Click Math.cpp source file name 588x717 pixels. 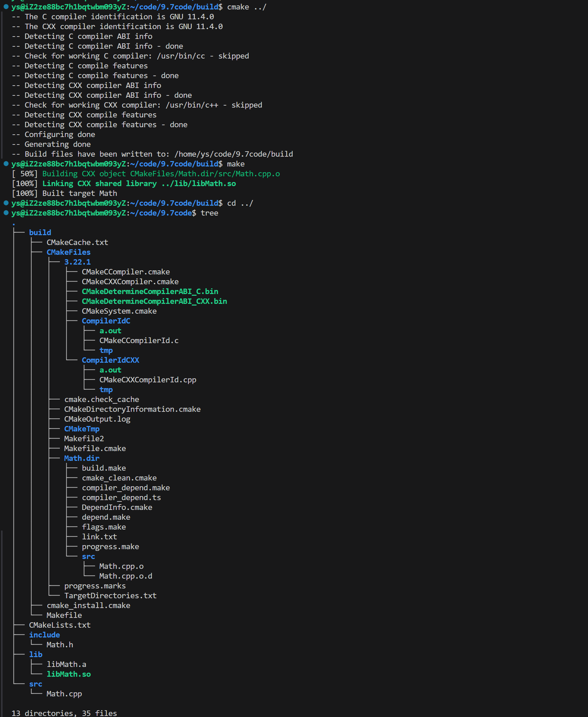64,694
